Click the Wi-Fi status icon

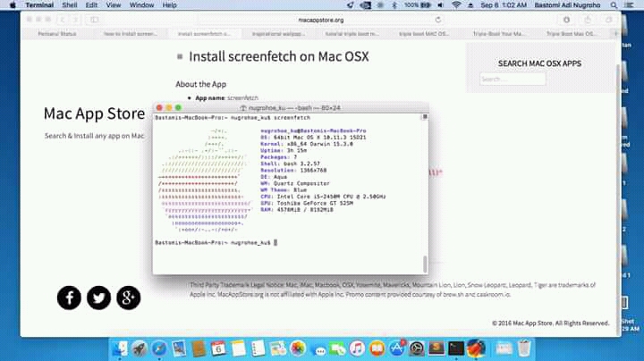coord(456,5)
